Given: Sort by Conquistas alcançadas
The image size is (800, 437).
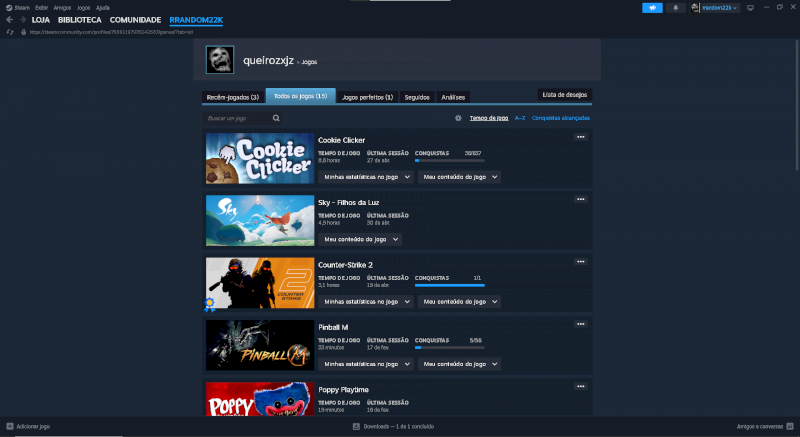Looking at the screenshot, I should (x=561, y=118).
